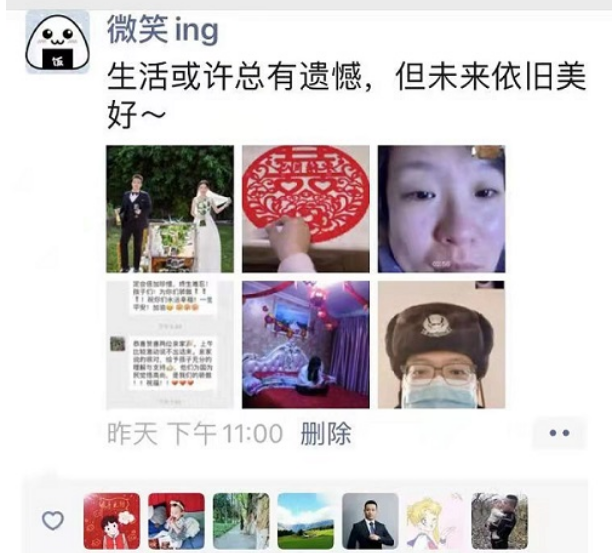This screenshot has height=553, width=614.
Task: Tap the 昨天 下午11:00 timestamp
Action: point(195,434)
